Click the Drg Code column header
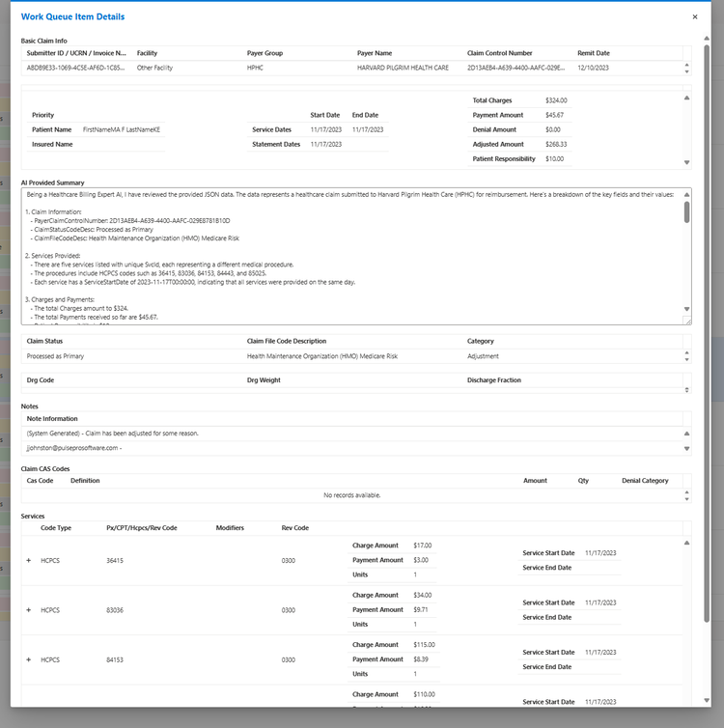This screenshot has height=728, width=724. pos(41,379)
